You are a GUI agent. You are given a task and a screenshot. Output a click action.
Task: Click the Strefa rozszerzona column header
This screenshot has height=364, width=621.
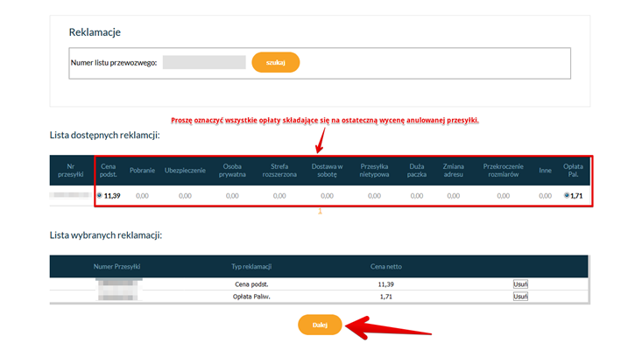tap(279, 170)
